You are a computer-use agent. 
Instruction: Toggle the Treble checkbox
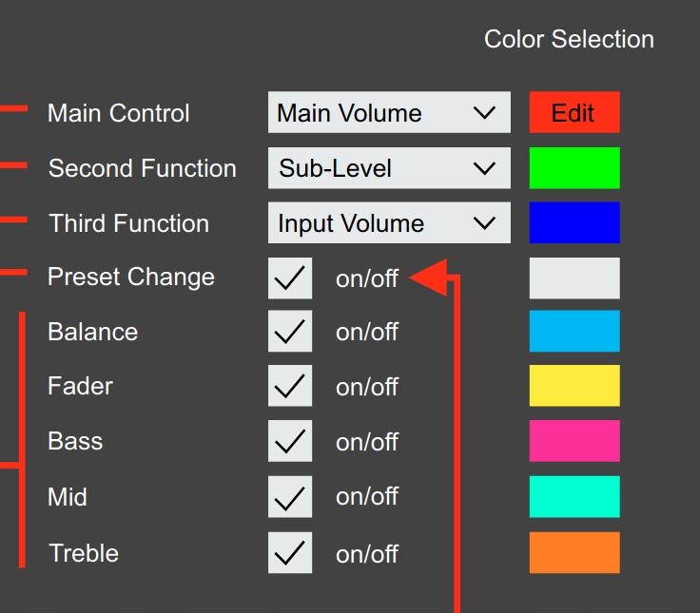coord(289,552)
